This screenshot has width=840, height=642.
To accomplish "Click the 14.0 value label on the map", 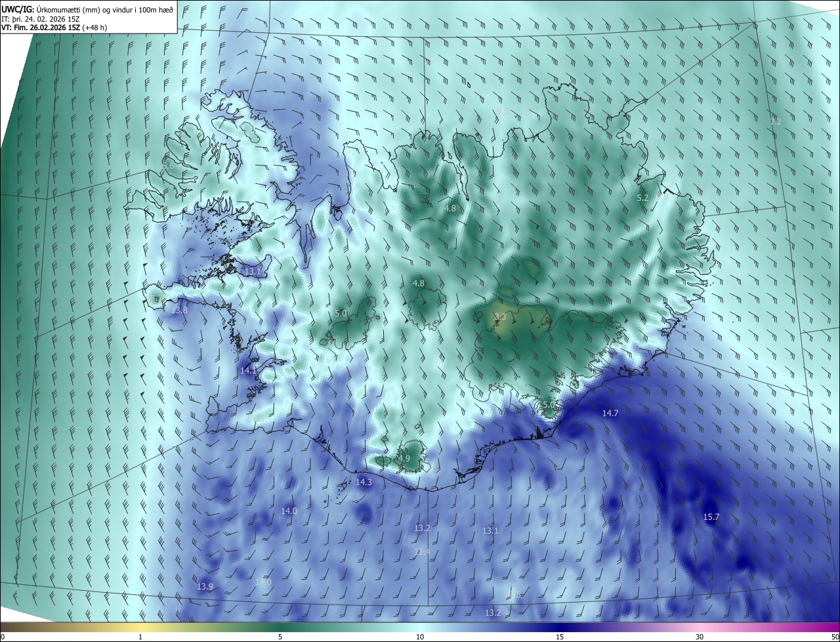I will point(289,511).
